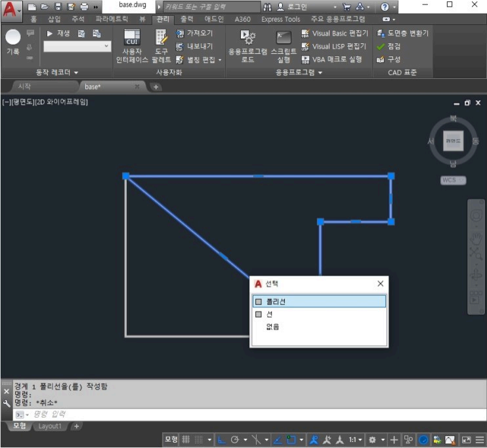Click VBA 매크로 실행

click(x=331, y=59)
